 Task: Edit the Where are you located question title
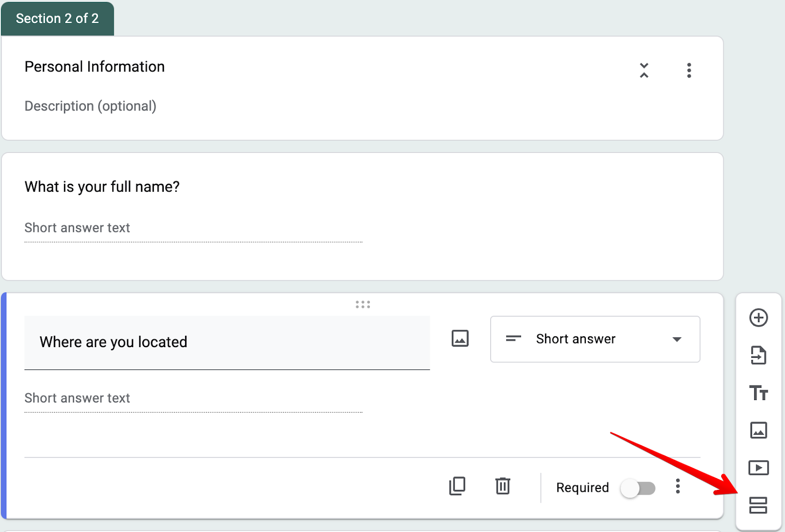coord(114,342)
